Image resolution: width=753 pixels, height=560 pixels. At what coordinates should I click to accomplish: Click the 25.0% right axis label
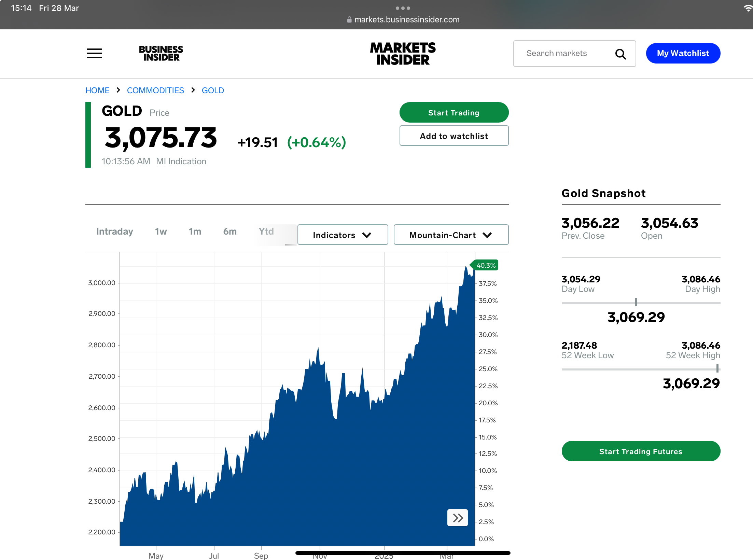click(x=488, y=369)
